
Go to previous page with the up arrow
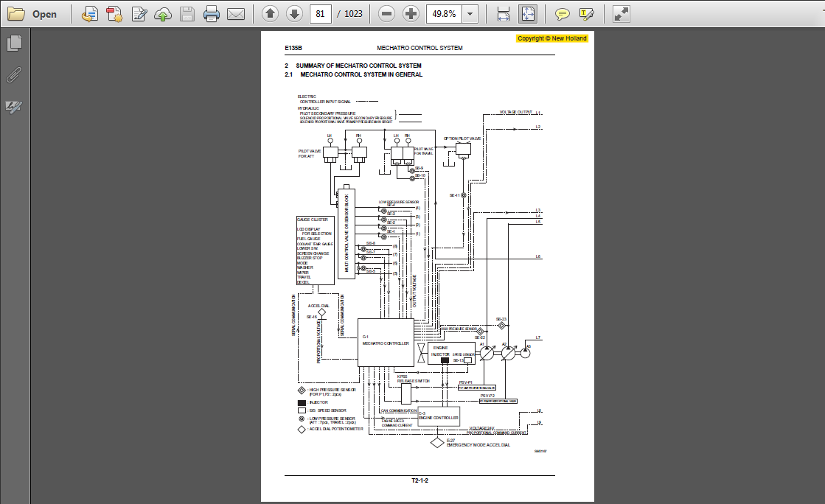point(270,14)
